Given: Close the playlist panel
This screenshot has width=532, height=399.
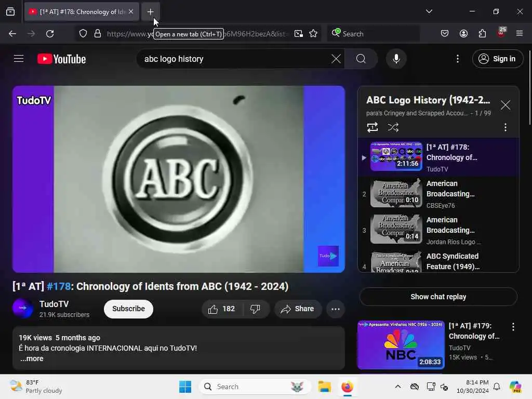Looking at the screenshot, I should pyautogui.click(x=505, y=105).
